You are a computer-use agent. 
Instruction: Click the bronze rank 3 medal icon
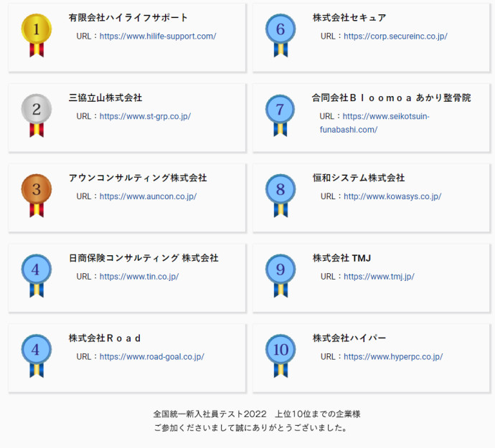[37, 196]
